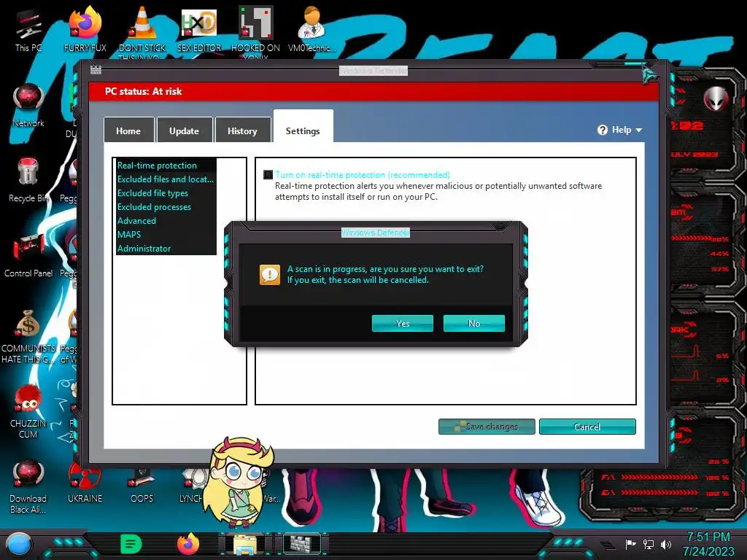Image resolution: width=747 pixels, height=560 pixels.
Task: Click the Action Center flag tray icon
Action: [631, 544]
